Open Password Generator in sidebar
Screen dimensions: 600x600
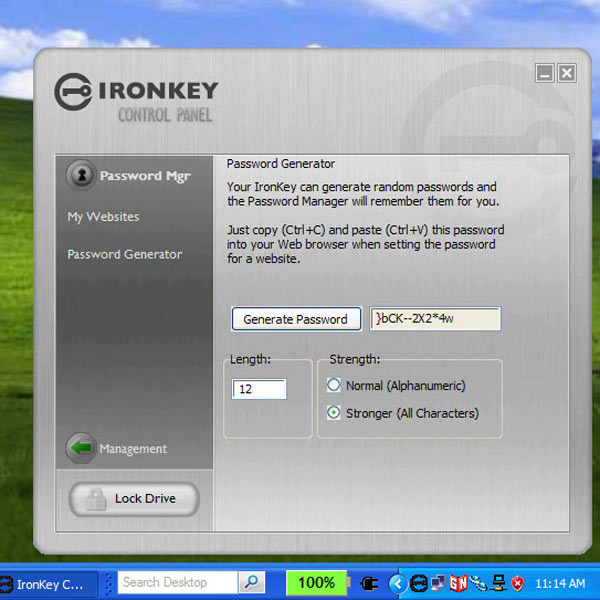(x=124, y=254)
